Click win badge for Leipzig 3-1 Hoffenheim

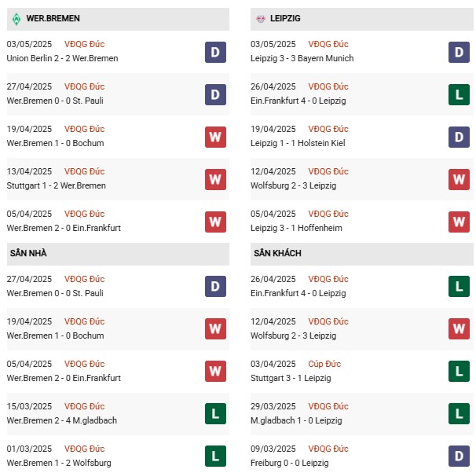(x=459, y=222)
